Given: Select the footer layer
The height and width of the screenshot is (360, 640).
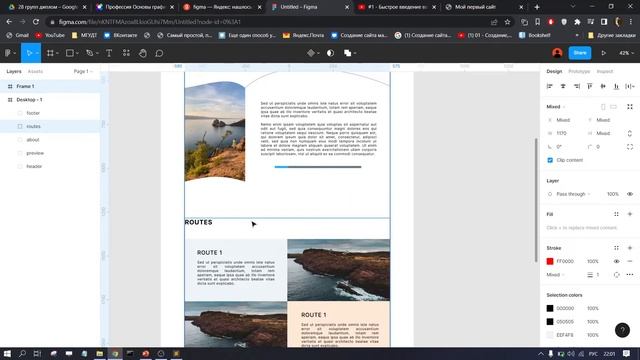Looking at the screenshot, I should (x=50, y=113).
